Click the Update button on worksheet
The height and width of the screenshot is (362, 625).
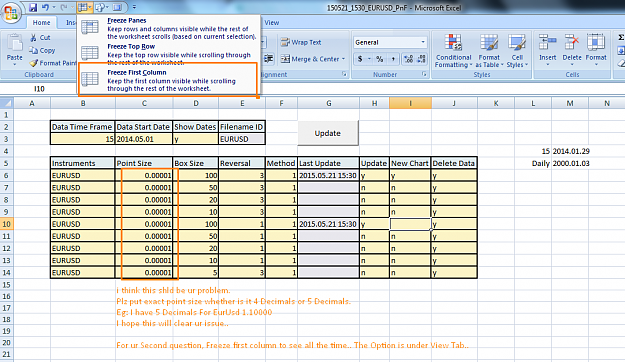pos(328,133)
